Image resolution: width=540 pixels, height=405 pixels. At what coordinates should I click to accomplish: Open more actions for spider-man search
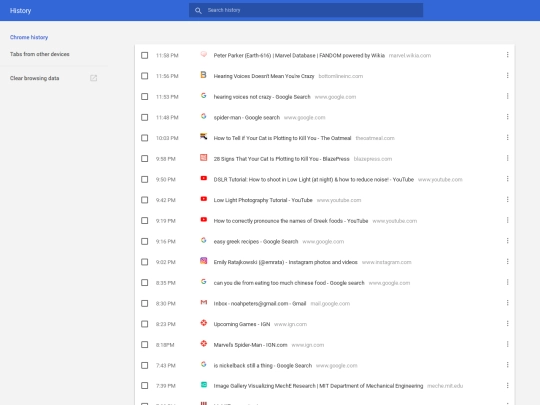[507, 117]
